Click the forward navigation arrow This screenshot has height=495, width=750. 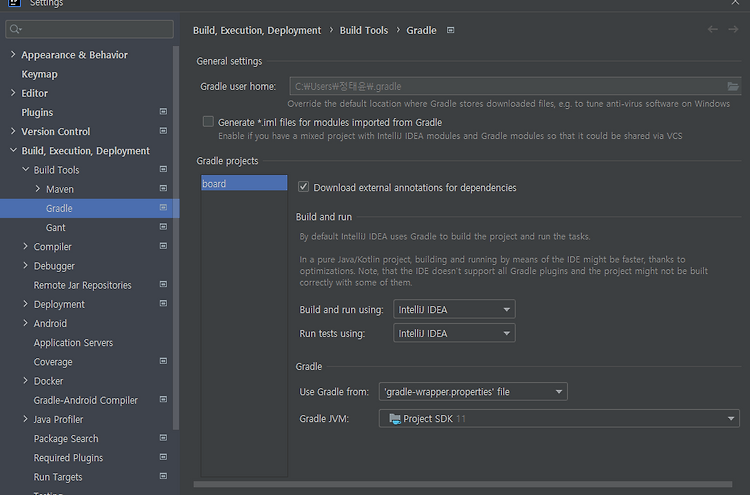click(733, 30)
